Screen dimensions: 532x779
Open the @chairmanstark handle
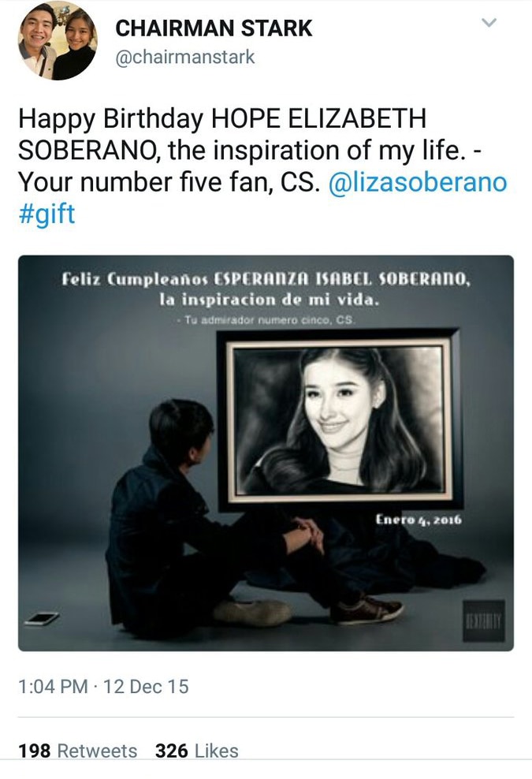[184, 57]
